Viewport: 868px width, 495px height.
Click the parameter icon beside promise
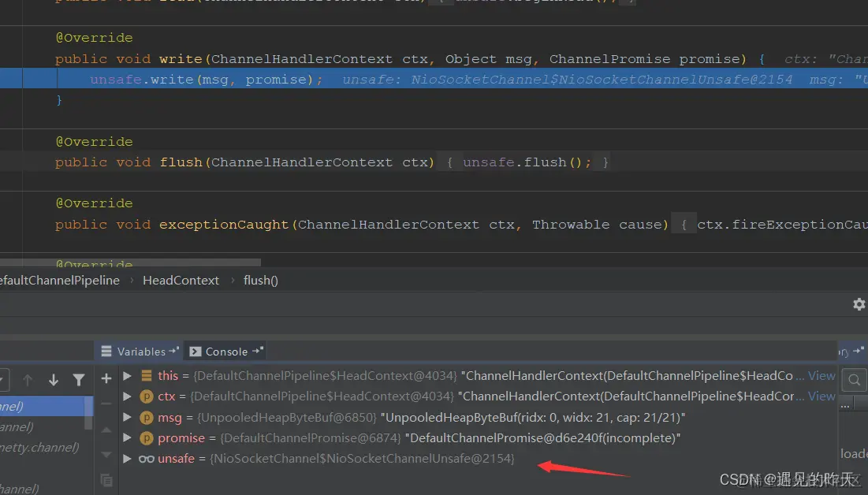pyautogui.click(x=146, y=438)
